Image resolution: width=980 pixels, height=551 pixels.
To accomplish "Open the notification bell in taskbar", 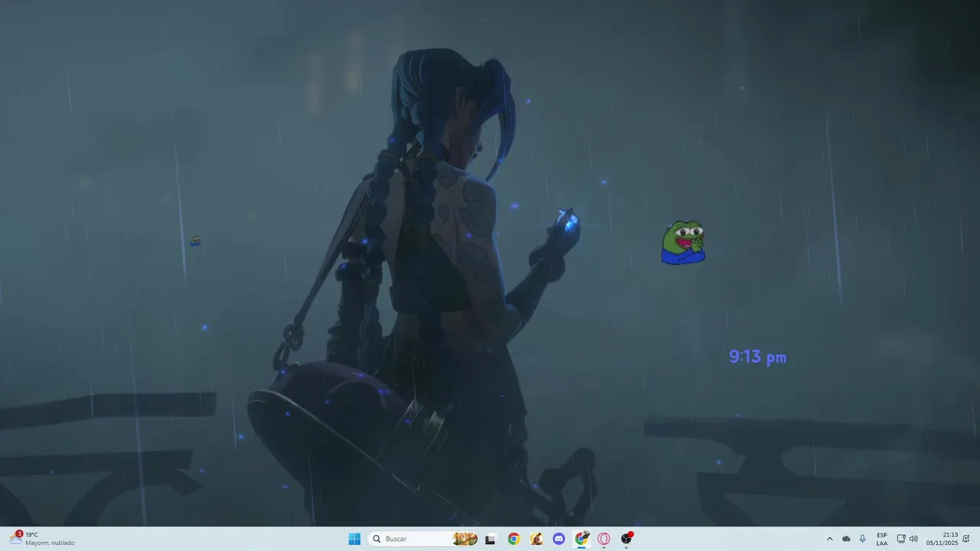I will pyautogui.click(x=966, y=539).
